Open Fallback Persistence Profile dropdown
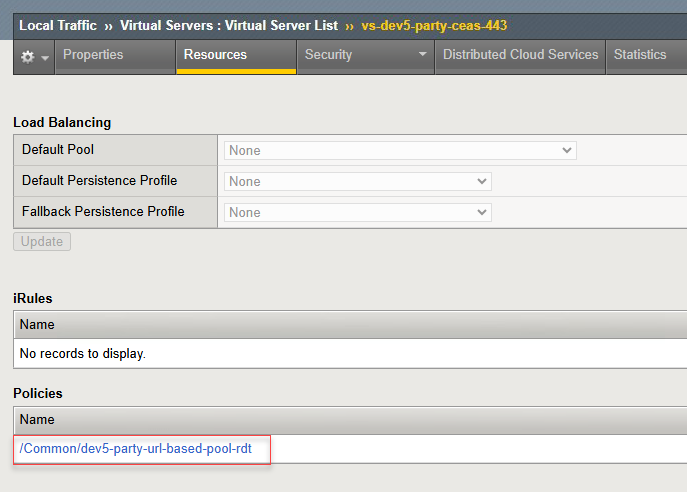The height and width of the screenshot is (492, 687). point(357,212)
